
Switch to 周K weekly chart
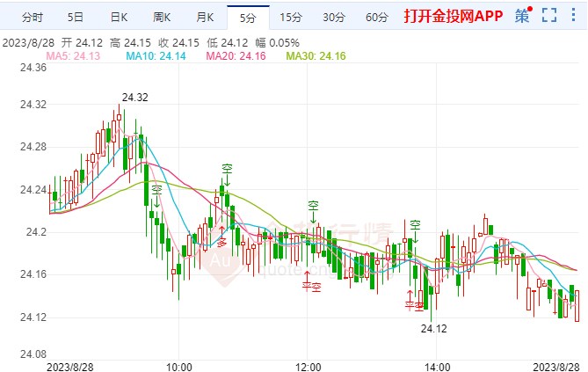(163, 17)
